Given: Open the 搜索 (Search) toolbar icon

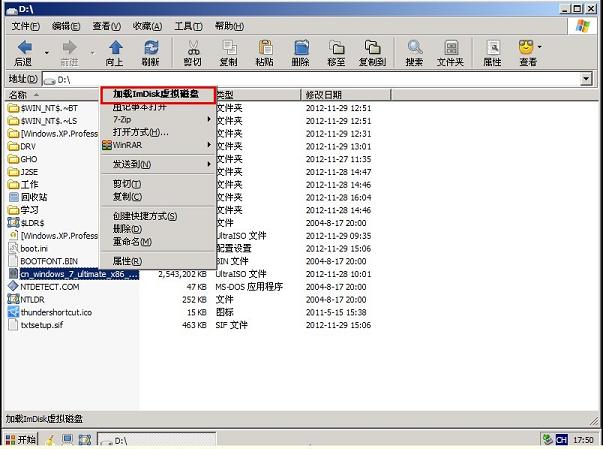Looking at the screenshot, I should point(414,51).
